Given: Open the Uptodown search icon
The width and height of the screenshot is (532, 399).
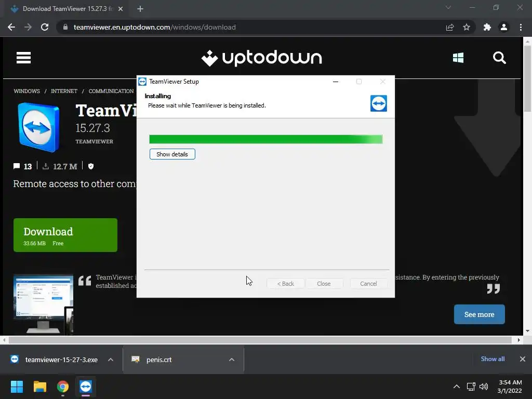Looking at the screenshot, I should (x=499, y=58).
